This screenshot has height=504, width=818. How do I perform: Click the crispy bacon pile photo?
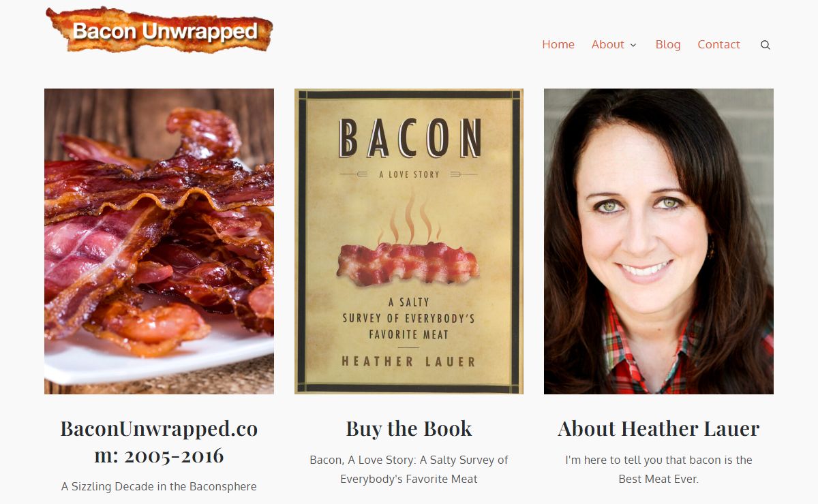(159, 241)
